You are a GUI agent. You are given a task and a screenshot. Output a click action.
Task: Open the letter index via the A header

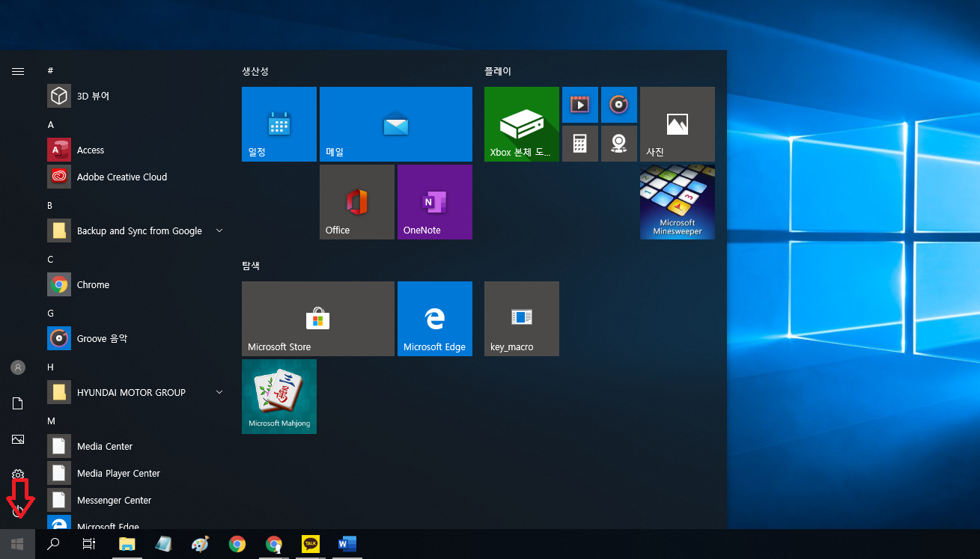point(50,124)
